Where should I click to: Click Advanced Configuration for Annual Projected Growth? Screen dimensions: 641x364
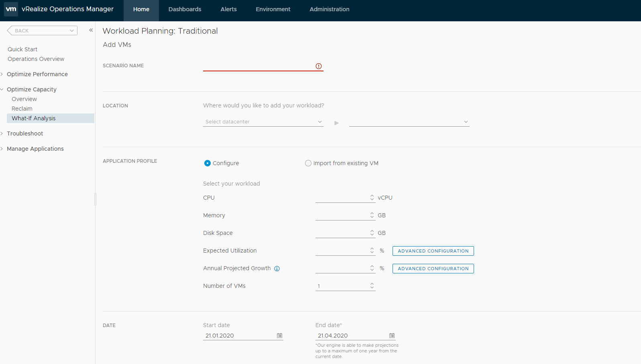tap(433, 269)
